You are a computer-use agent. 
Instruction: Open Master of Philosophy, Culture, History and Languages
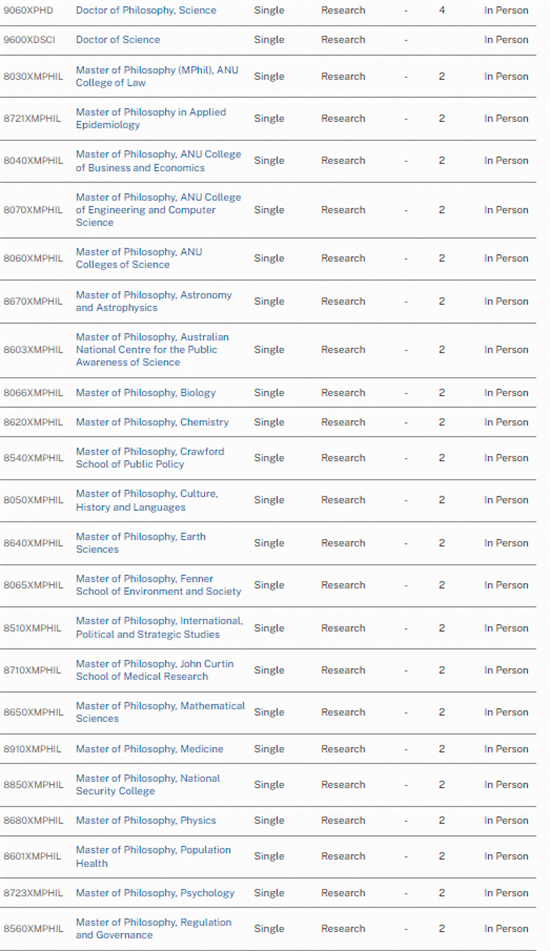[x=147, y=500]
